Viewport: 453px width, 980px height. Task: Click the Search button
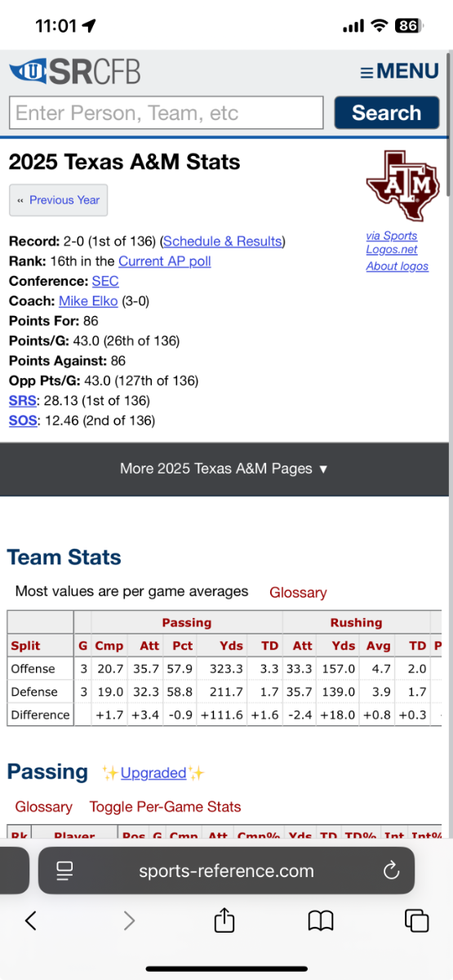click(386, 113)
